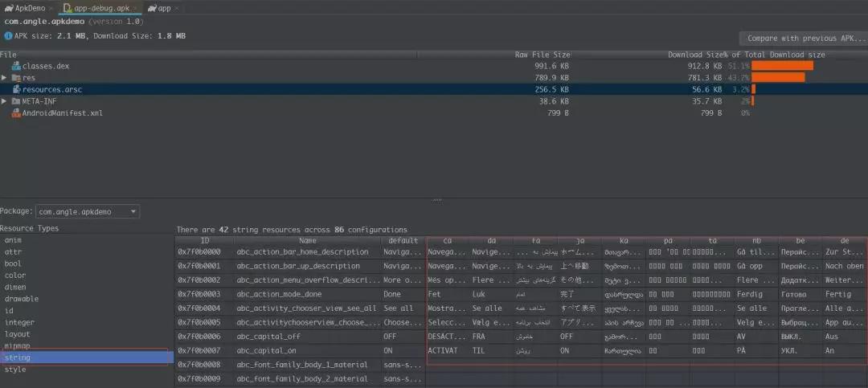Image resolution: width=868 pixels, height=388 pixels.
Task: Click the res folder icon
Action: (x=16, y=78)
